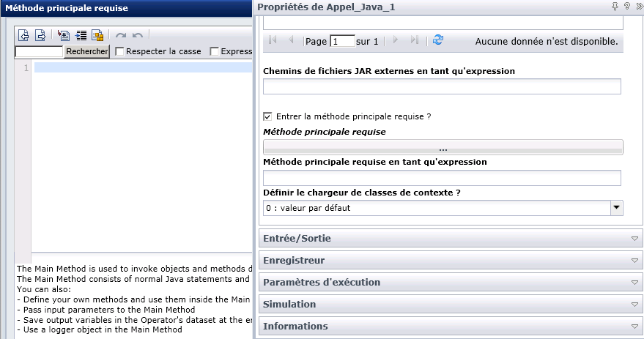Click the redo arrow icon
644x339 pixels.
click(121, 35)
